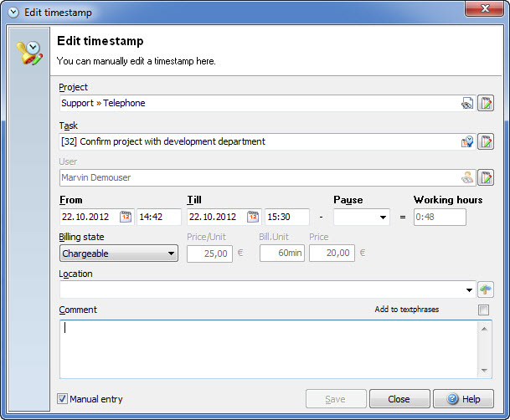Expand the Location dropdown arrow
This screenshot has width=510, height=420.
tap(469, 289)
